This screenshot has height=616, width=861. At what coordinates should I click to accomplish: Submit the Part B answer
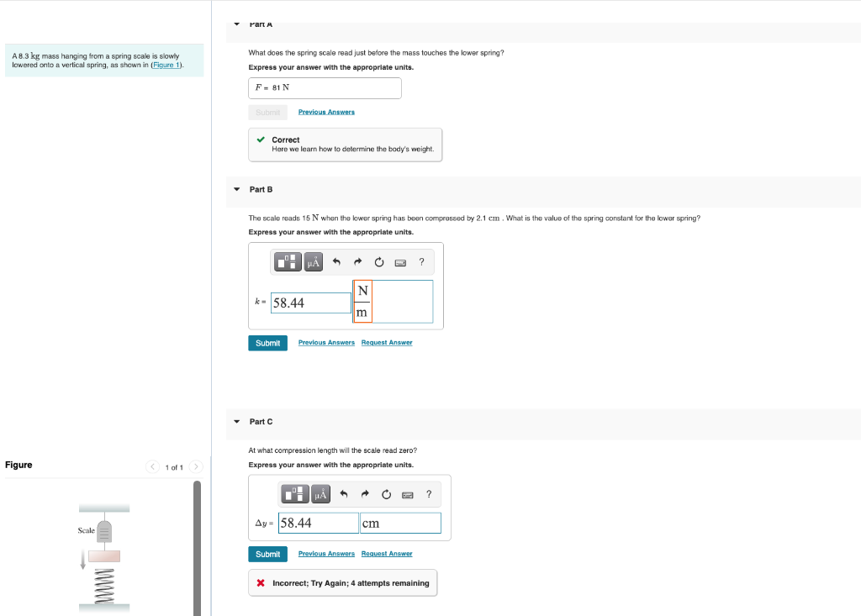(x=268, y=343)
